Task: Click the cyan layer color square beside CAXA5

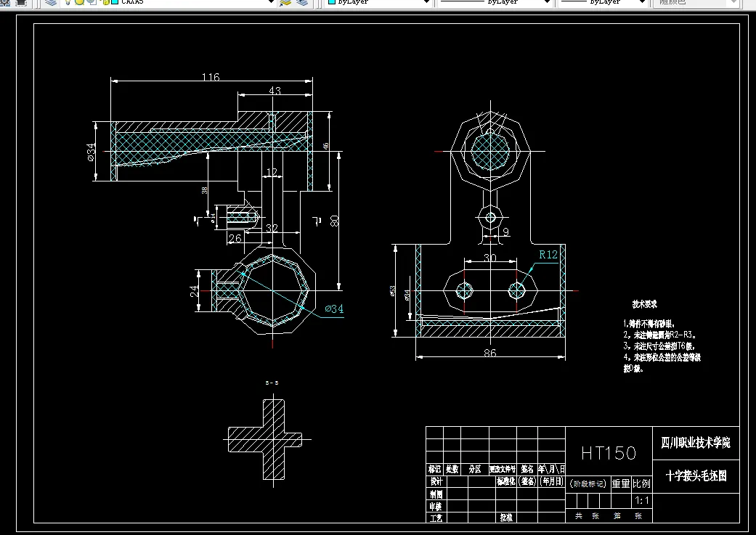Action: (115, 2)
